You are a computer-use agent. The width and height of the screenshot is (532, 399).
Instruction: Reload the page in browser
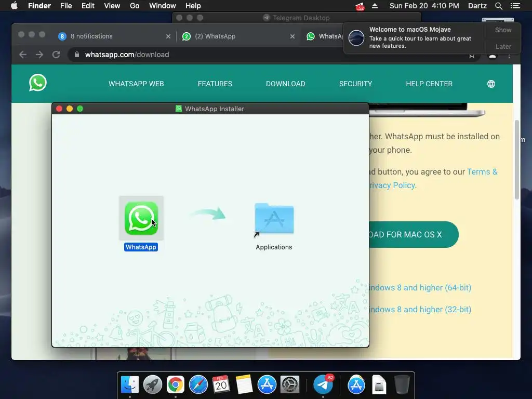point(56,55)
